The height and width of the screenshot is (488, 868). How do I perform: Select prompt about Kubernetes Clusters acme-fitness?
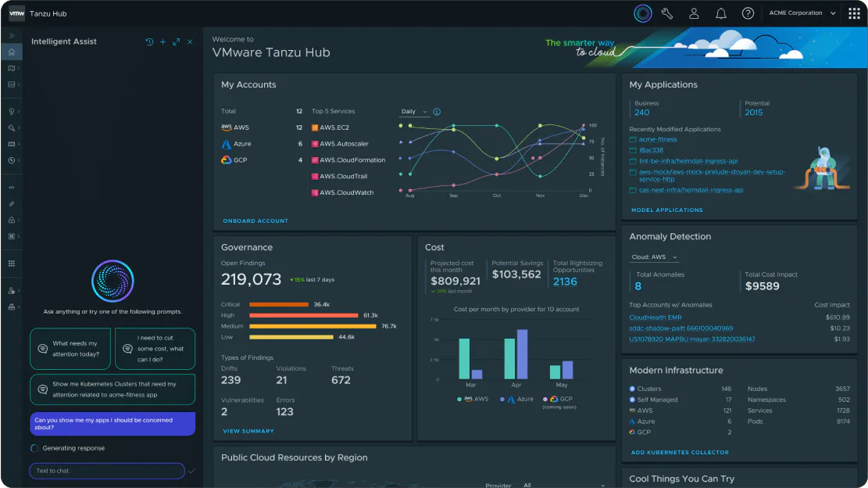click(113, 389)
